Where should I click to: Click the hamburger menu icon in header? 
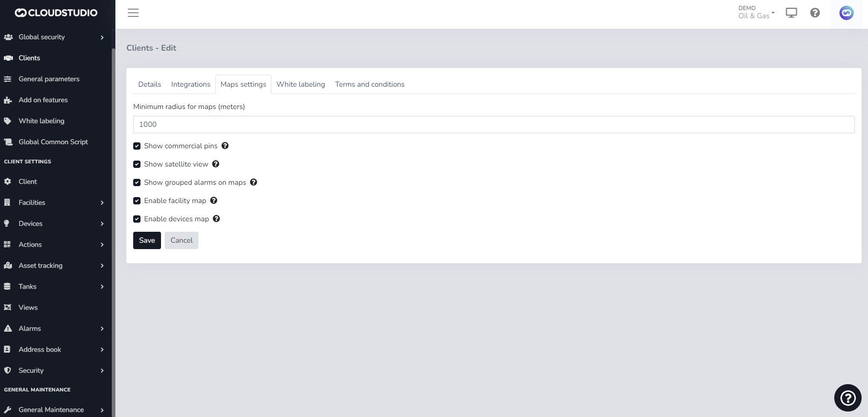pos(133,13)
